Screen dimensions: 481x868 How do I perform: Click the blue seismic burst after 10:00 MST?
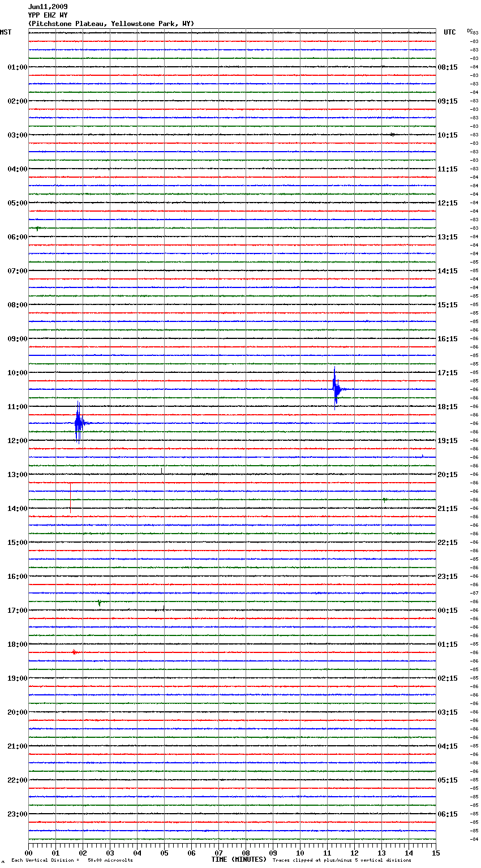pos(336,389)
